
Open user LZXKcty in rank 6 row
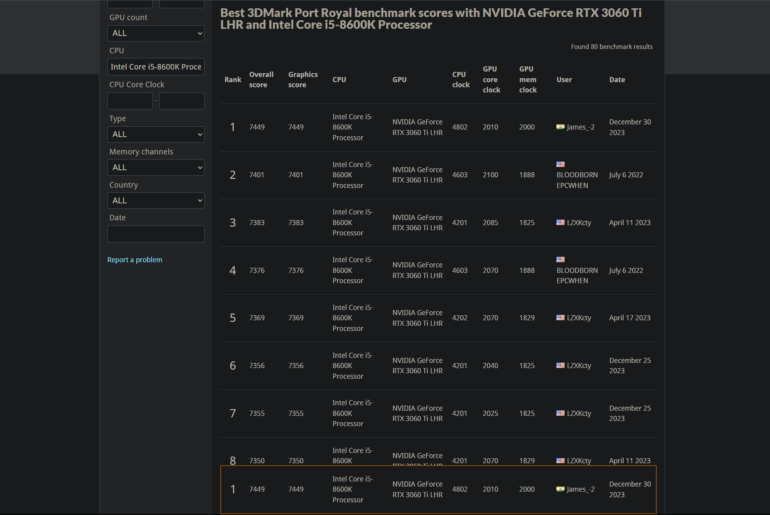pos(579,366)
